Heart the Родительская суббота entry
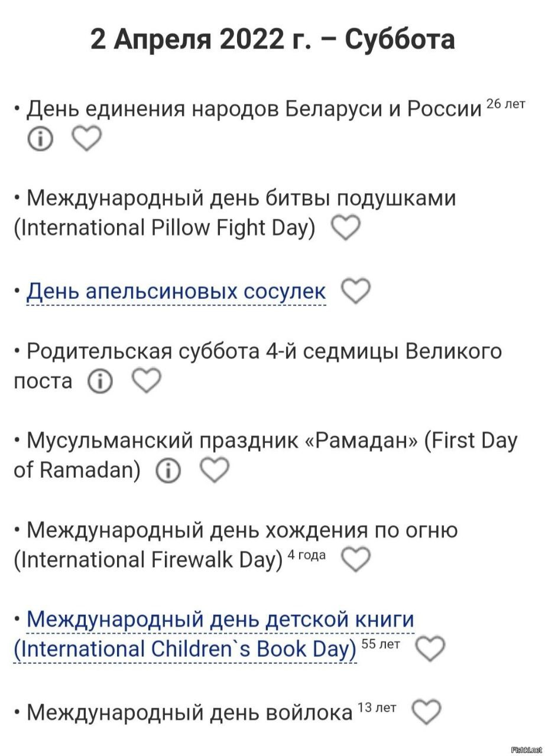545x756 pixels. coord(145,381)
